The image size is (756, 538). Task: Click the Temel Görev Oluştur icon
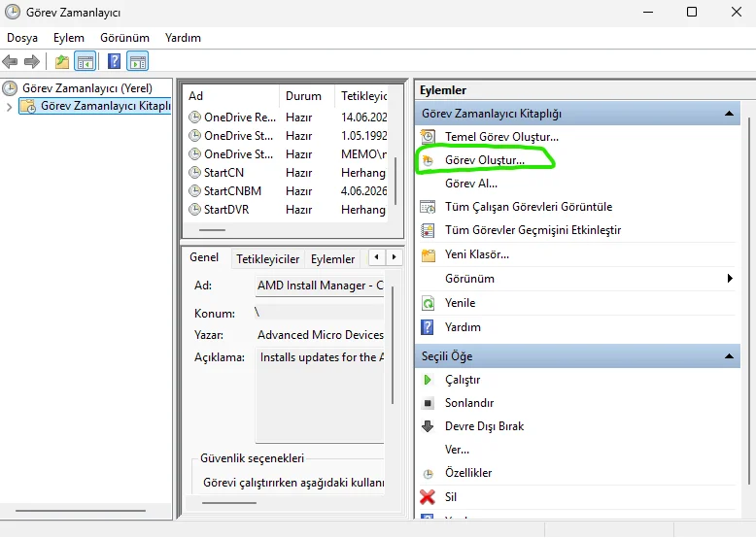click(428, 137)
